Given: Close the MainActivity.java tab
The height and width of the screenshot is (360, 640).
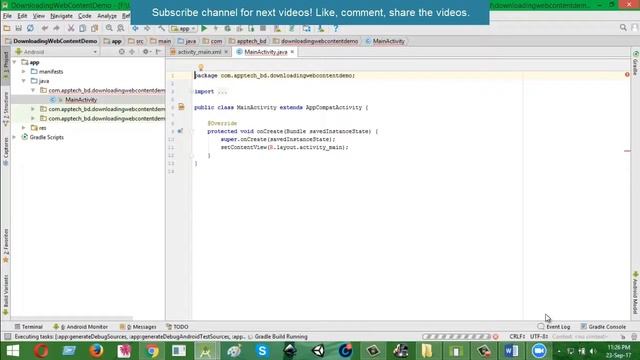Looking at the screenshot, I should coord(292,52).
